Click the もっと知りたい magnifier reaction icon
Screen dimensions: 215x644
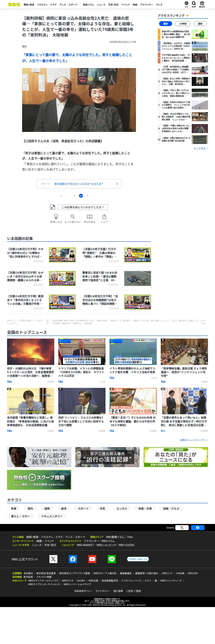[73, 217]
